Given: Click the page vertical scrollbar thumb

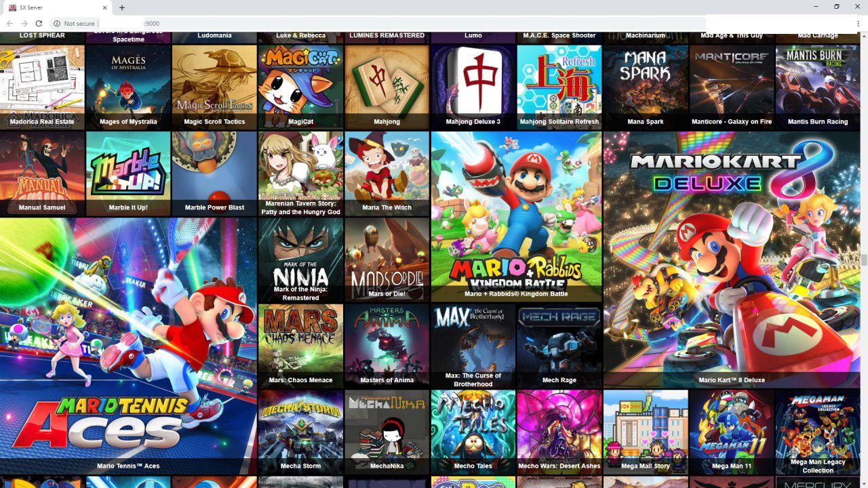Looking at the screenshot, I should (x=864, y=260).
